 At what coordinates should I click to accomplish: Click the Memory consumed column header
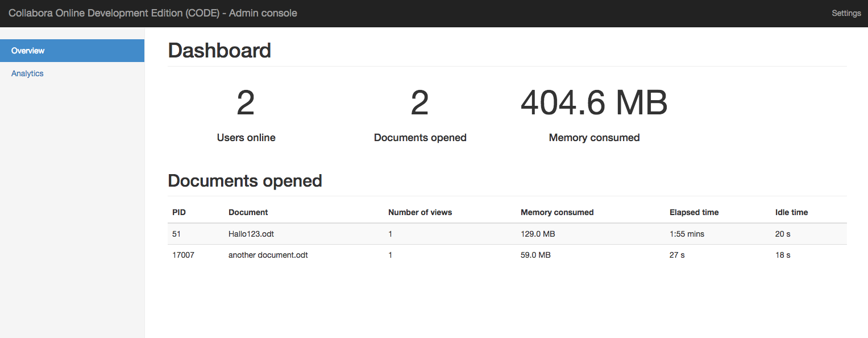tap(557, 212)
